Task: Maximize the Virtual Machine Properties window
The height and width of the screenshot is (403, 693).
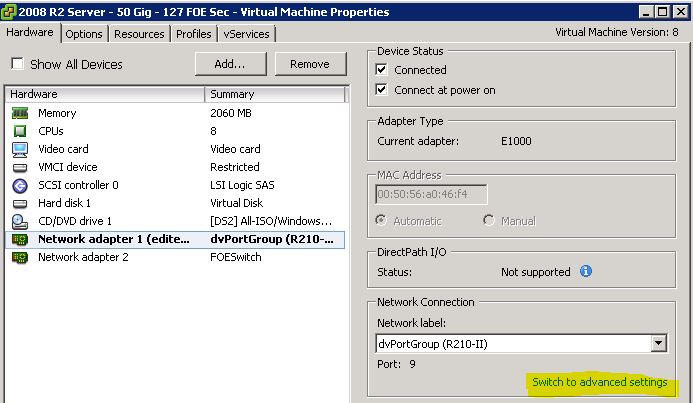Action: [663, 12]
